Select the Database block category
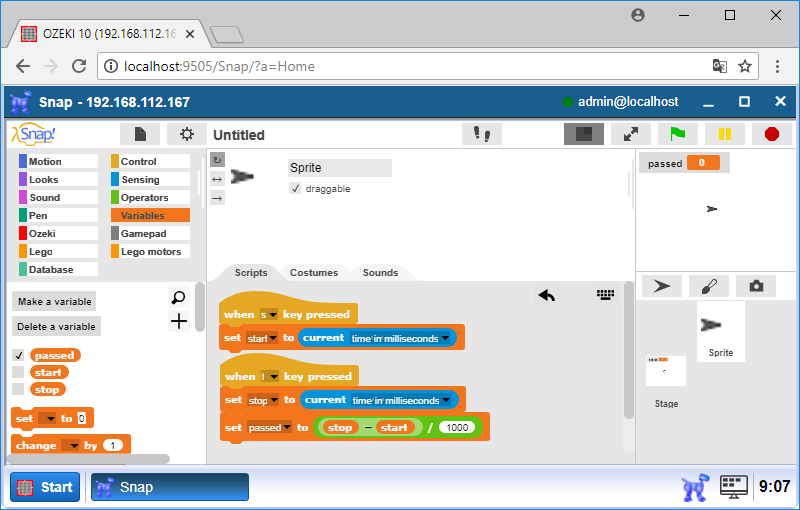800x510 pixels. pos(58,269)
